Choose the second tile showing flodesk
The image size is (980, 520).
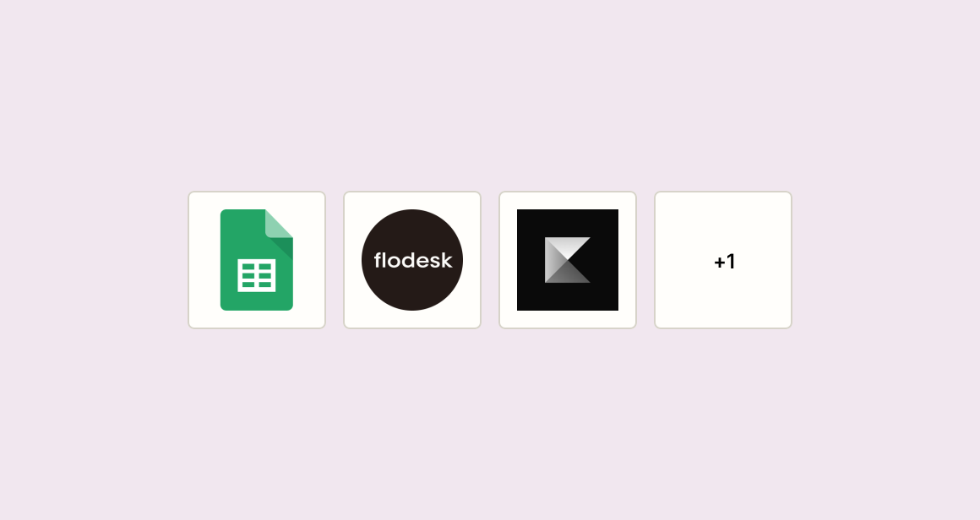412,260
